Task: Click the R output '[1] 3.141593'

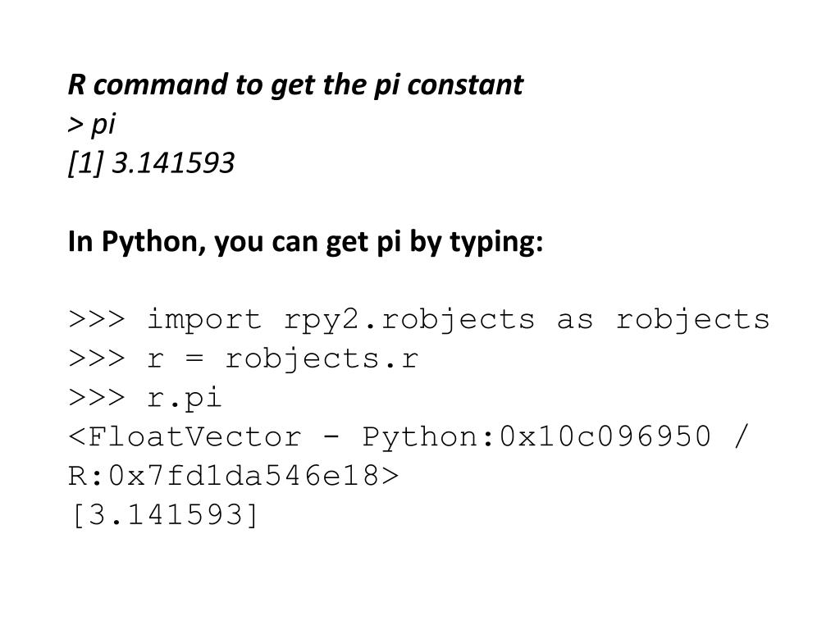Action: [x=152, y=163]
